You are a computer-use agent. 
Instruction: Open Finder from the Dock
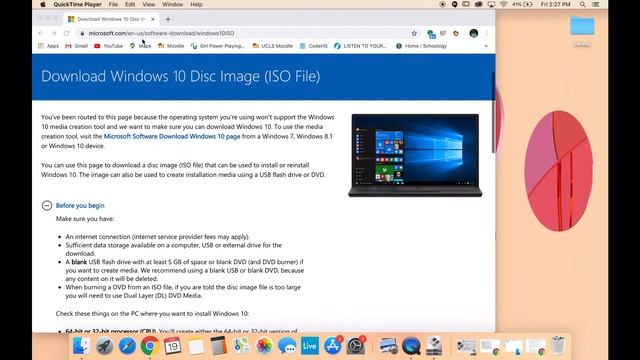pyautogui.click(x=82, y=346)
